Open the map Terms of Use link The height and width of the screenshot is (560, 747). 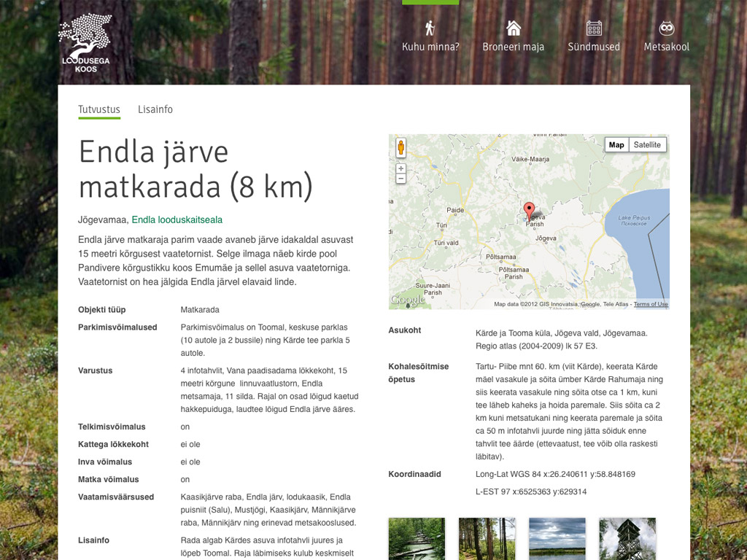point(651,304)
